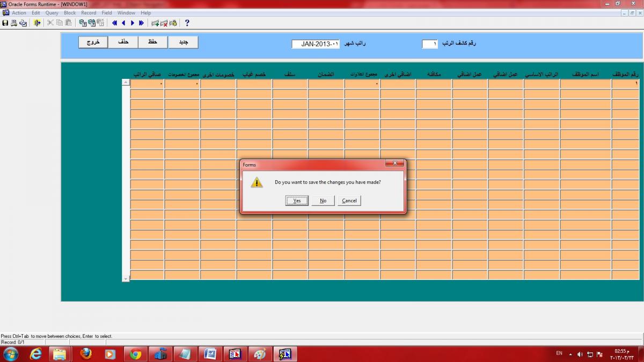The height and width of the screenshot is (362, 644).
Task: Click the JAN-2013 salary month field
Action: point(316,44)
